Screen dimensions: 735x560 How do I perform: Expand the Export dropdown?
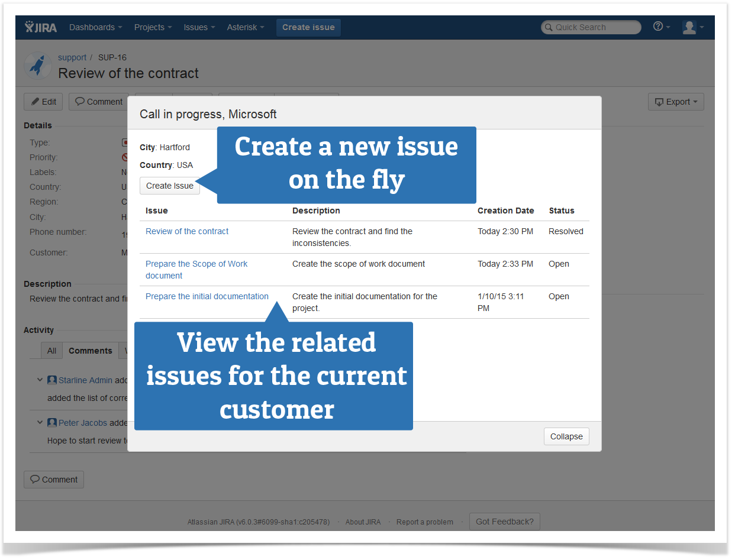676,102
